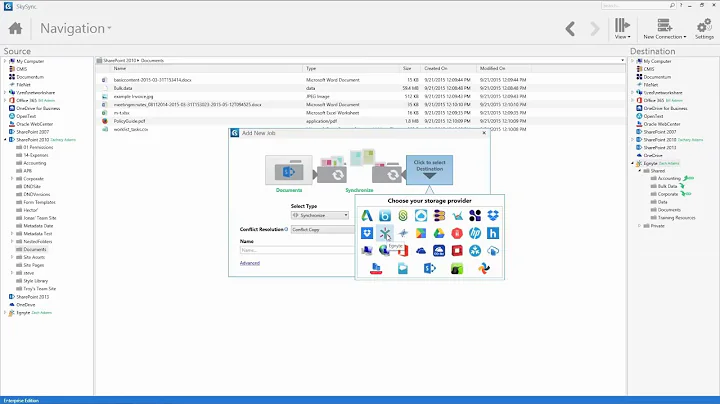The height and width of the screenshot is (404, 720).
Task: Expand Egnyte node in Source tree
Action: pos(5,313)
